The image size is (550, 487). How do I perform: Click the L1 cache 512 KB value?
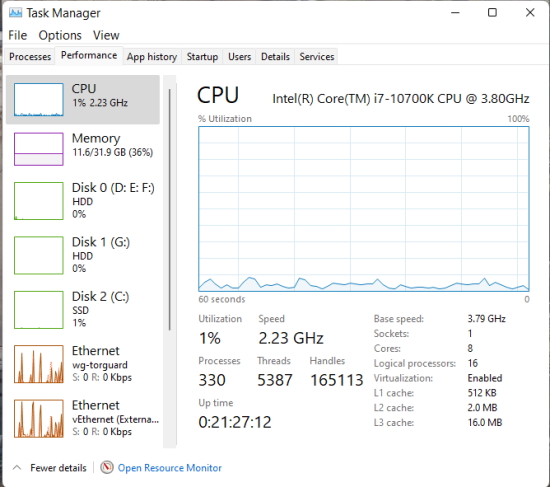pos(482,393)
